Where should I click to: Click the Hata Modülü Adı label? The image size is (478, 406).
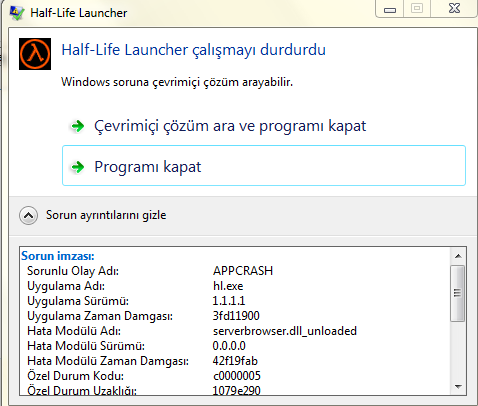tap(74, 331)
